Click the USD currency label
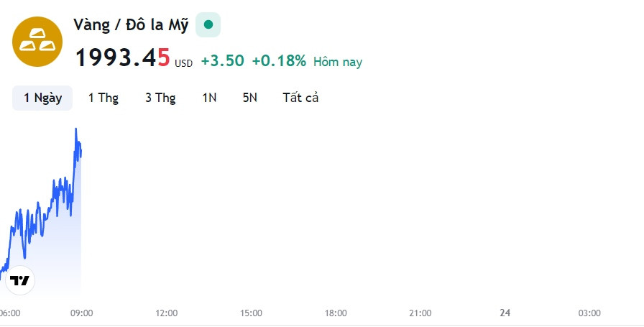This screenshot has height=327, width=644. click(x=183, y=64)
